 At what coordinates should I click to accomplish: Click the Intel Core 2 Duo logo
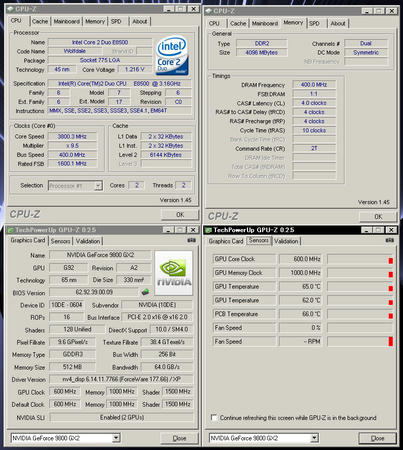pyautogui.click(x=172, y=56)
